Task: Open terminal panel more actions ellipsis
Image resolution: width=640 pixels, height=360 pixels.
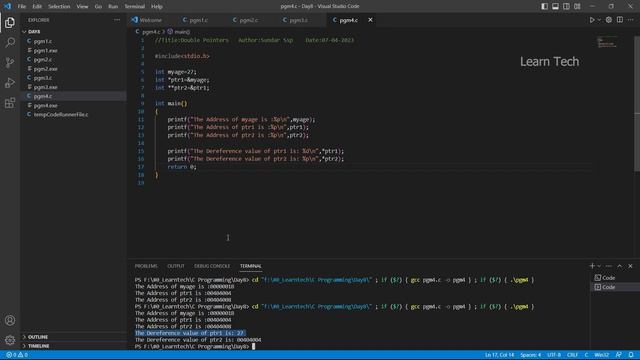Action: (609, 266)
